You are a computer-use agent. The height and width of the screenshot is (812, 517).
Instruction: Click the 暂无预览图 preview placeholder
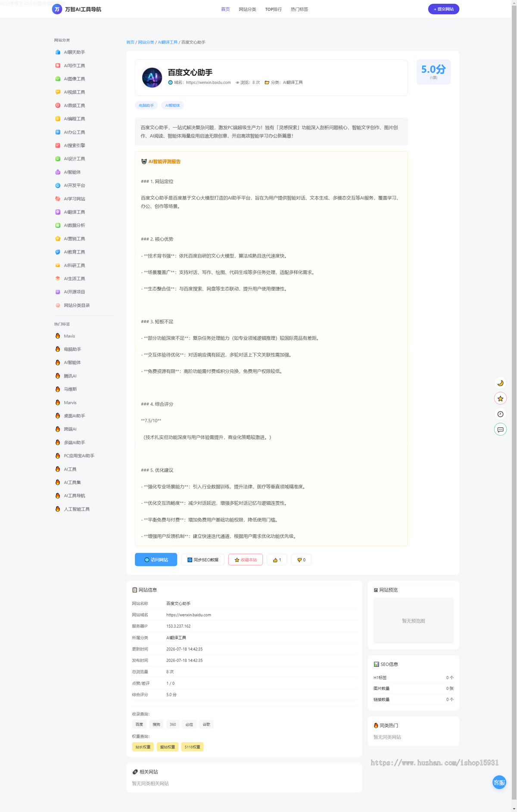(414, 621)
